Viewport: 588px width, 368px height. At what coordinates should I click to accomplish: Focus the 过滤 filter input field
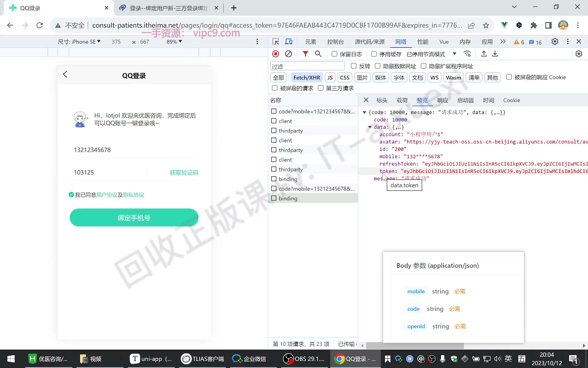[307, 66]
